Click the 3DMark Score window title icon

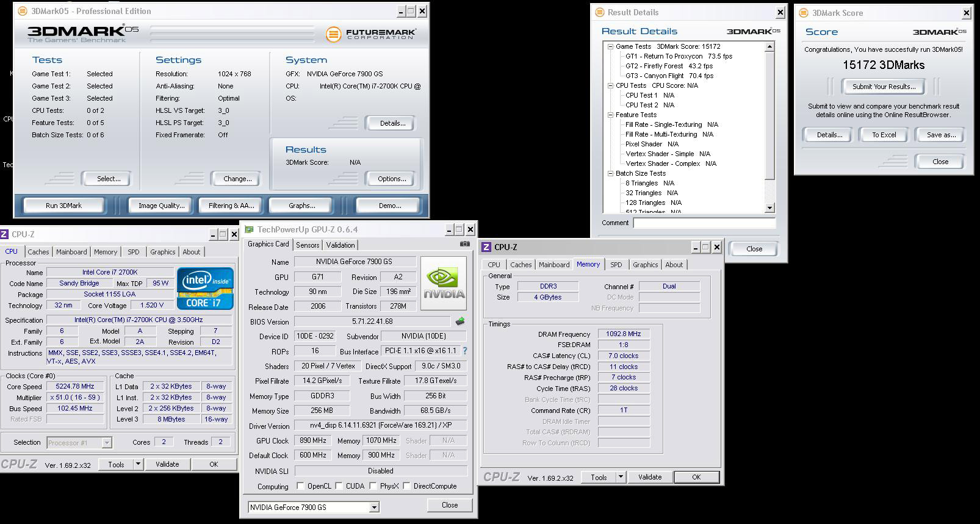click(804, 13)
